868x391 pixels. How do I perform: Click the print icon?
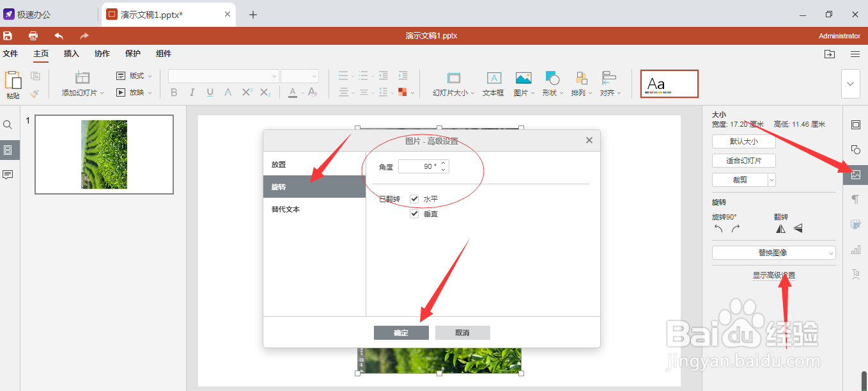[x=33, y=36]
